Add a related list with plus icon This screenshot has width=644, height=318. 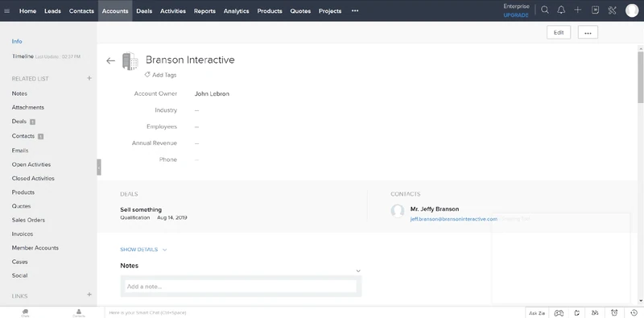coord(89,78)
